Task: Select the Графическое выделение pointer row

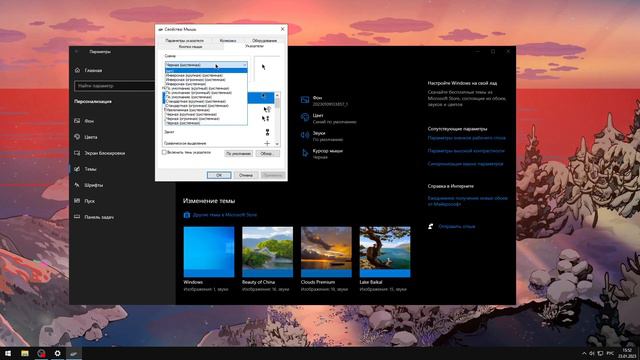Action: tap(218, 143)
